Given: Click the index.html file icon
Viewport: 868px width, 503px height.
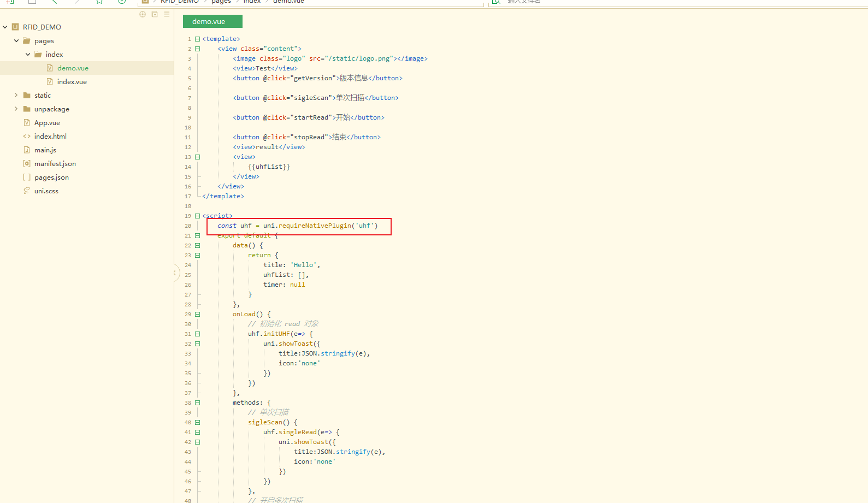Looking at the screenshot, I should [x=27, y=136].
